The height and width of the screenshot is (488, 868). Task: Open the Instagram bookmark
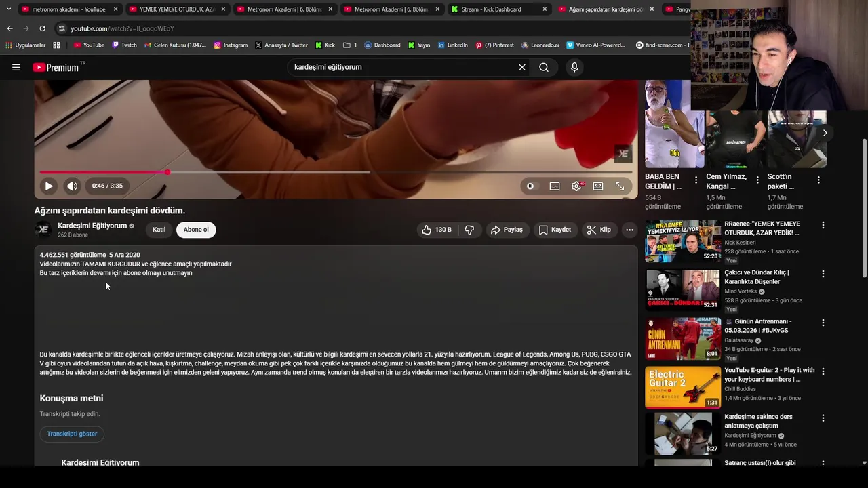231,45
